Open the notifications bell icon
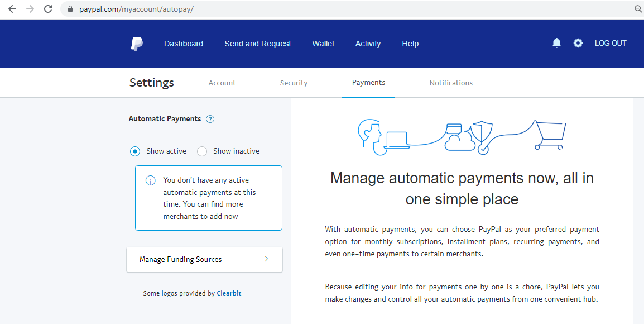Image resolution: width=644 pixels, height=324 pixels. (x=556, y=43)
